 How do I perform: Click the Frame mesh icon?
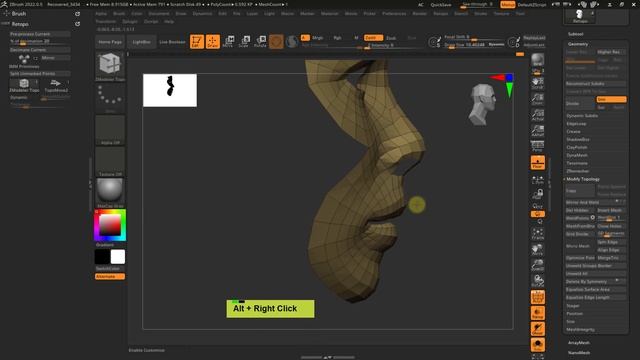click(538, 234)
